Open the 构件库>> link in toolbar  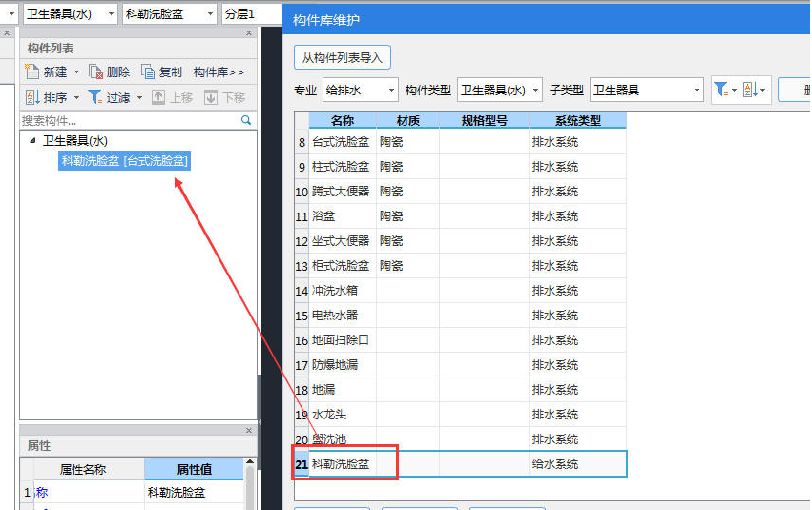pos(219,72)
